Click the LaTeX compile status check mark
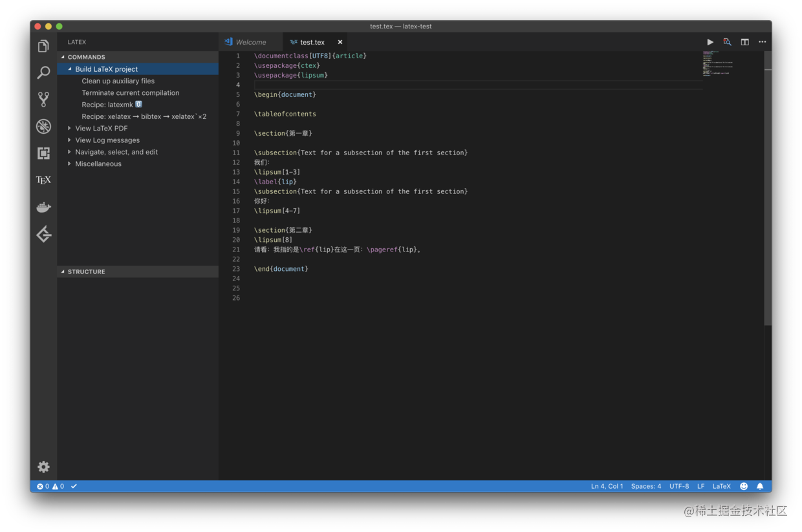 pyautogui.click(x=73, y=486)
